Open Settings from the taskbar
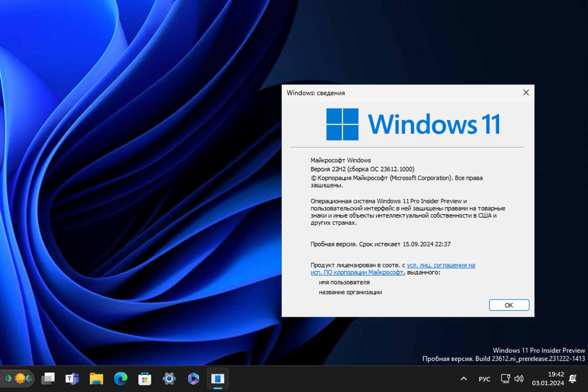 click(x=169, y=378)
